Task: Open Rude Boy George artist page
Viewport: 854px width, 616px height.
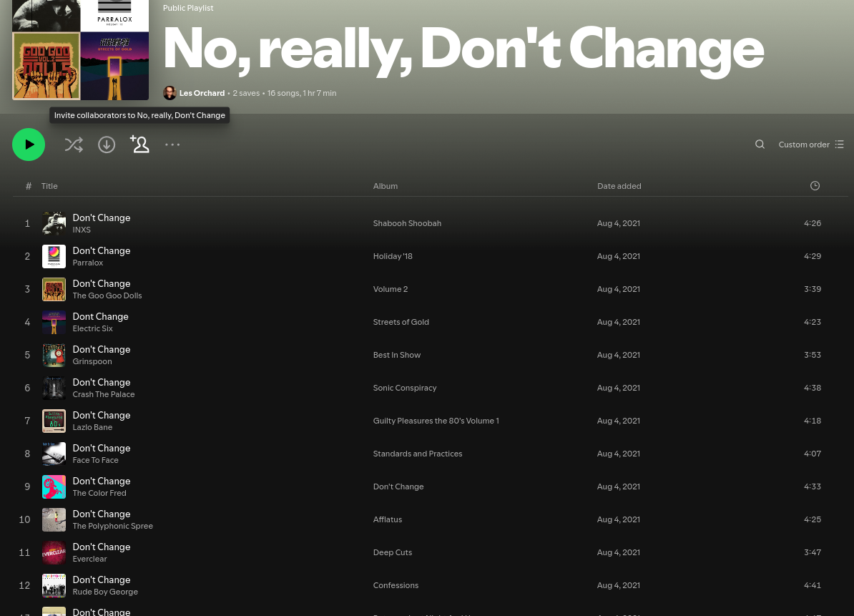Action: tap(105, 592)
